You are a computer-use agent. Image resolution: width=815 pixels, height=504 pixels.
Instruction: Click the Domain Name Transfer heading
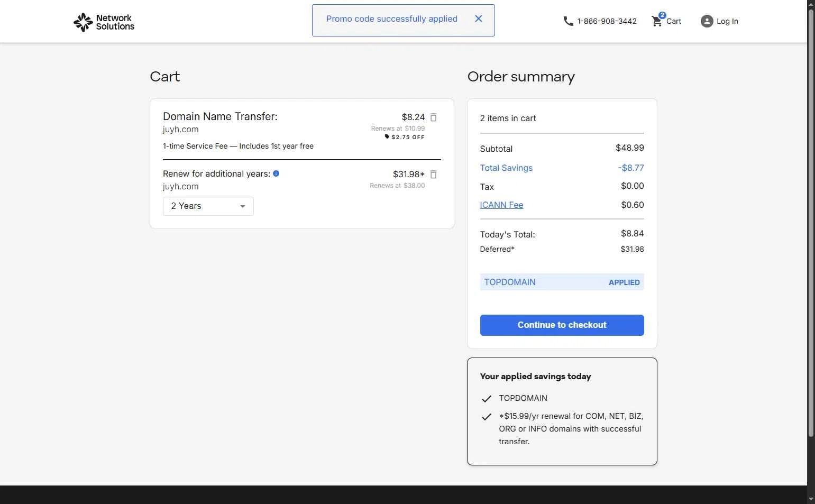coord(220,116)
